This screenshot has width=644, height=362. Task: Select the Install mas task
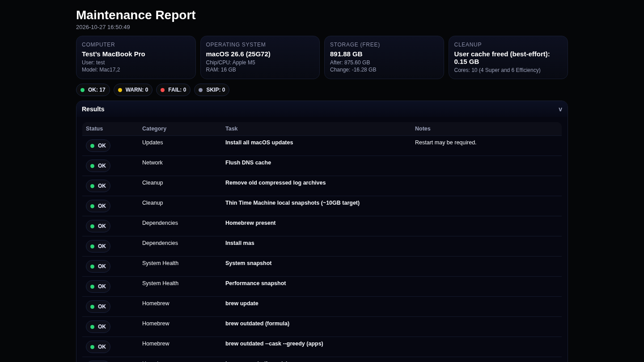(240, 243)
